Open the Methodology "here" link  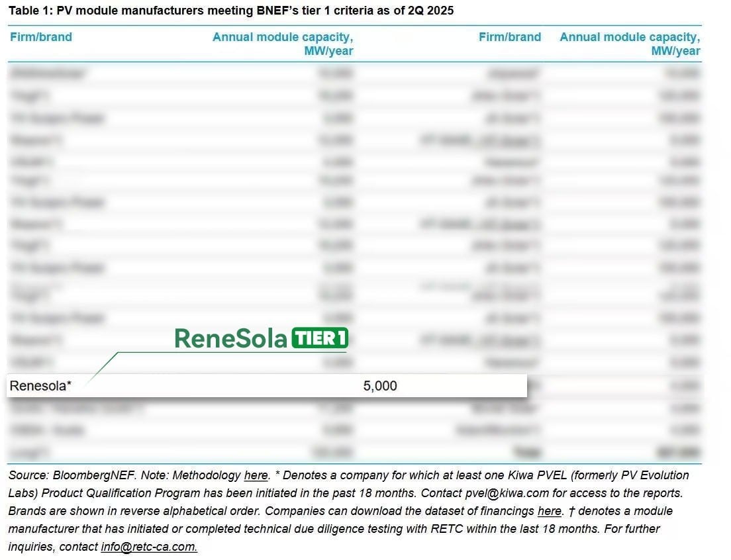[x=256, y=475]
